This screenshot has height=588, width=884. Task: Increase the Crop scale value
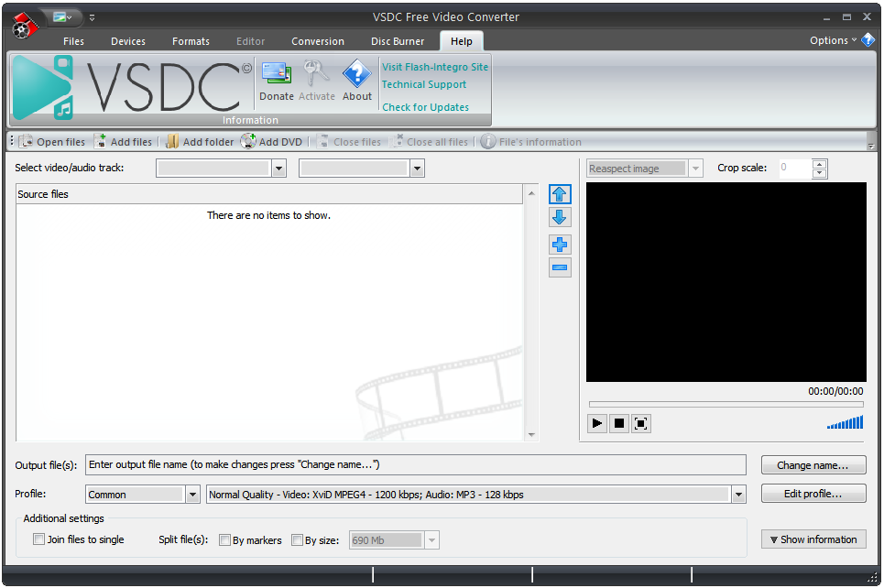pos(820,164)
